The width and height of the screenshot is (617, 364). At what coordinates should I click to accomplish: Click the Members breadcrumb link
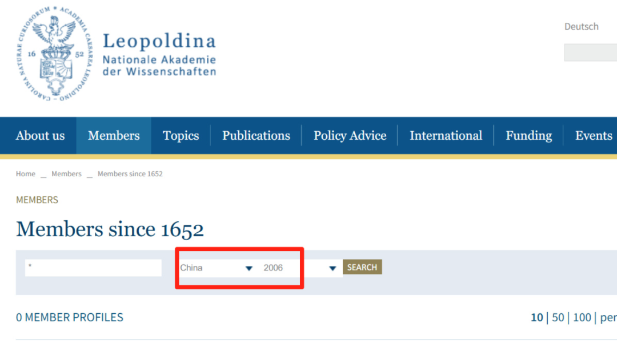pos(66,174)
